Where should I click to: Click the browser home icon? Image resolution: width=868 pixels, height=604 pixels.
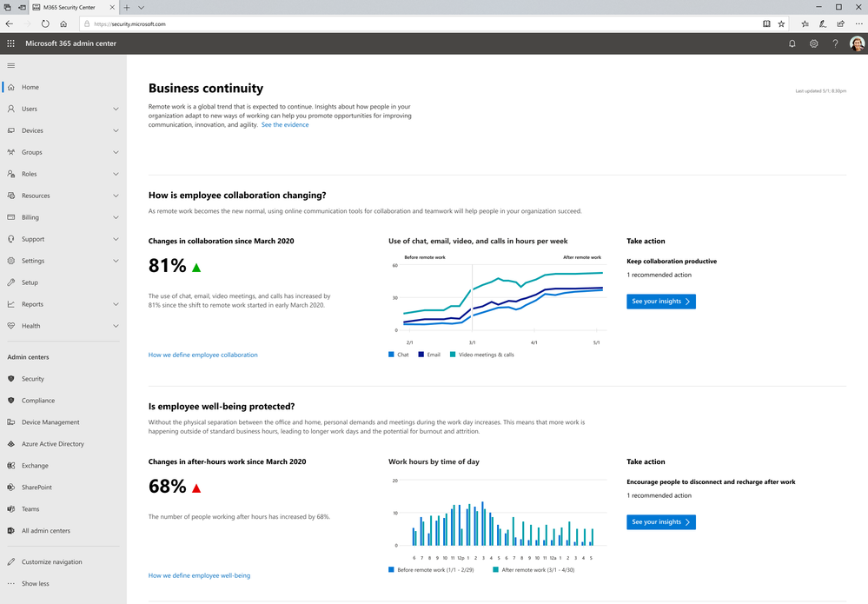tap(63, 24)
